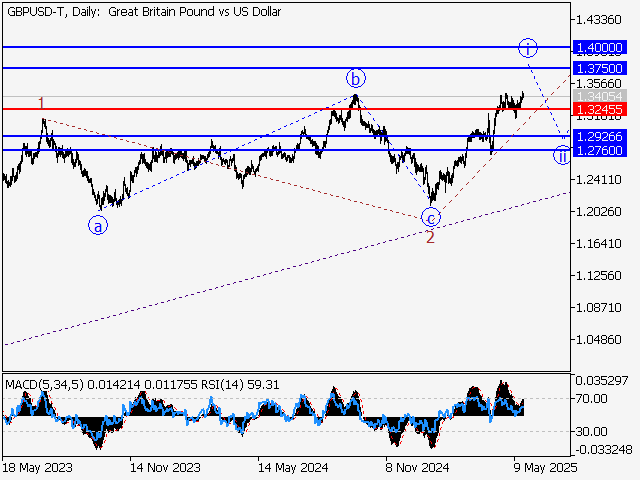
Task: Select the circled wave 'i' marker
Action: coord(529,48)
